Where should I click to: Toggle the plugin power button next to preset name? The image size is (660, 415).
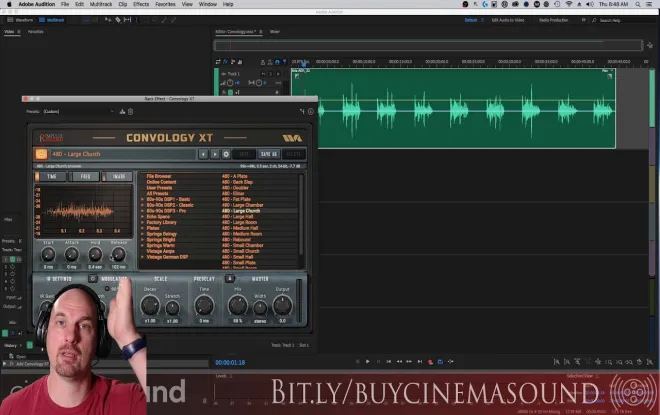click(41, 154)
